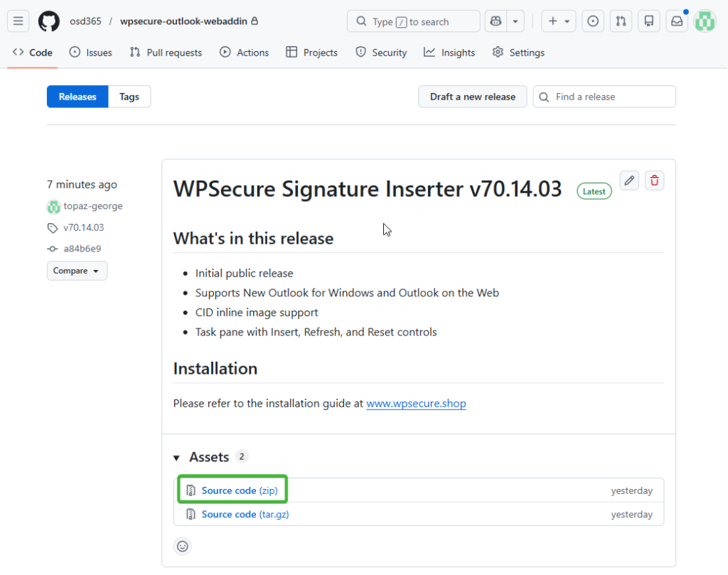Expand the create new plus dropdown
The width and height of the screenshot is (728, 575).
coord(559,21)
